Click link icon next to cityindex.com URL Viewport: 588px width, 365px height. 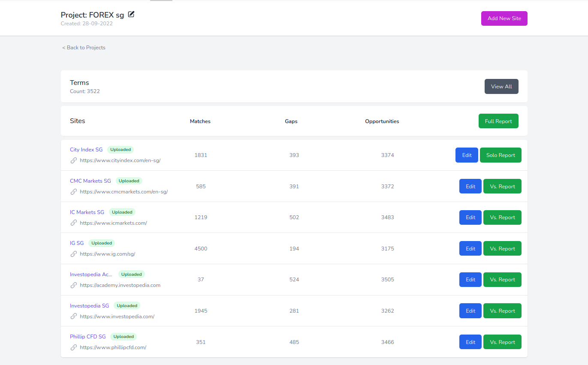pos(74,160)
